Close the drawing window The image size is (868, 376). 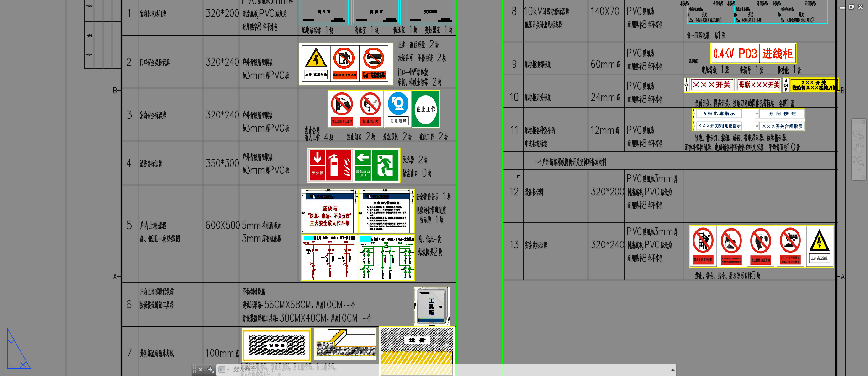[x=860, y=7]
